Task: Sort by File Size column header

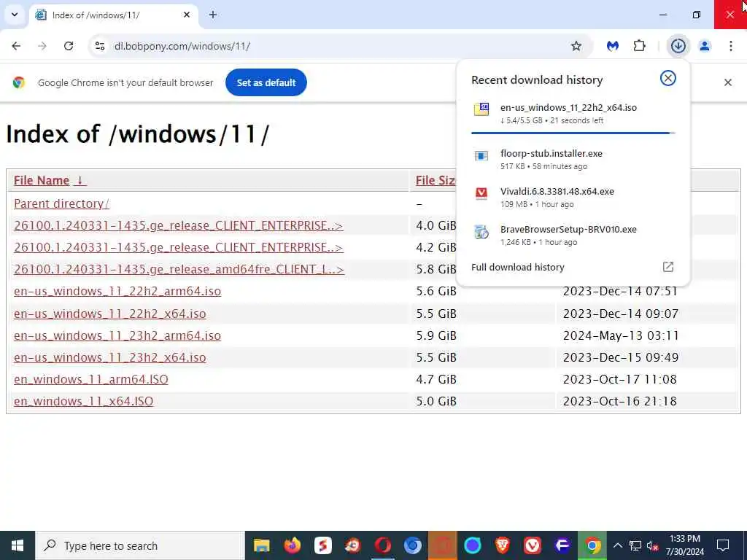Action: click(435, 181)
